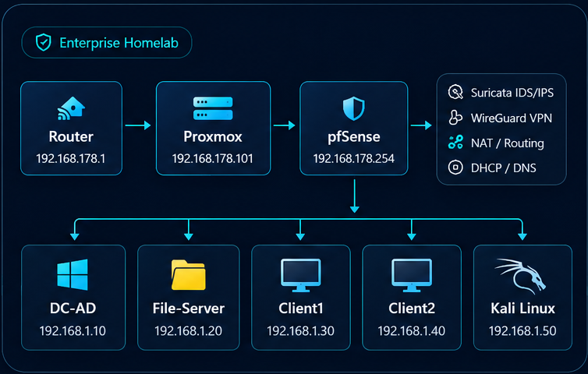The image size is (588, 374).
Task: Click the Suricata IDS/IPS text
Action: coord(512,93)
